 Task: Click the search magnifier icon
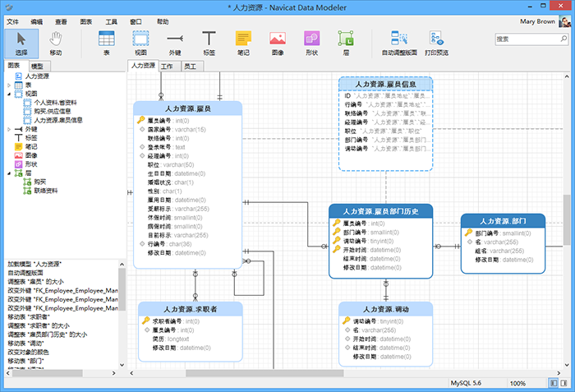coord(563,39)
